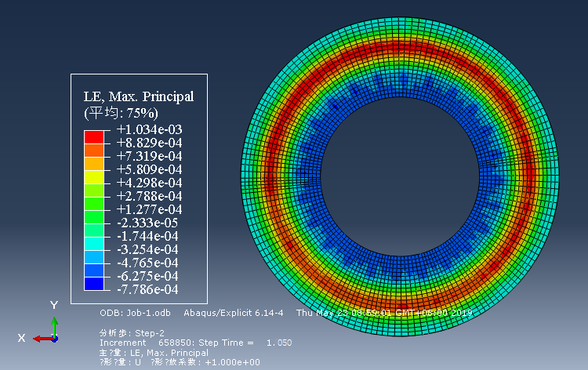Click the 'Abaqus/Explicit 6.14-4' label
The image size is (588, 370).
tap(234, 313)
